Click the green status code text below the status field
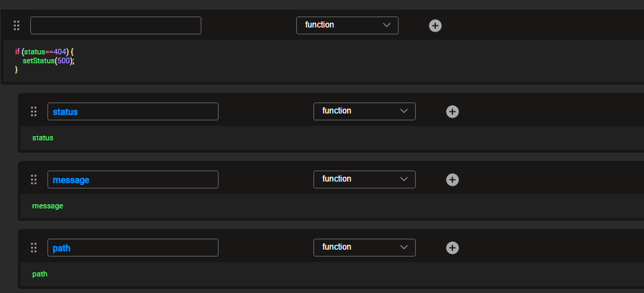This screenshot has width=644, height=293. 43,138
